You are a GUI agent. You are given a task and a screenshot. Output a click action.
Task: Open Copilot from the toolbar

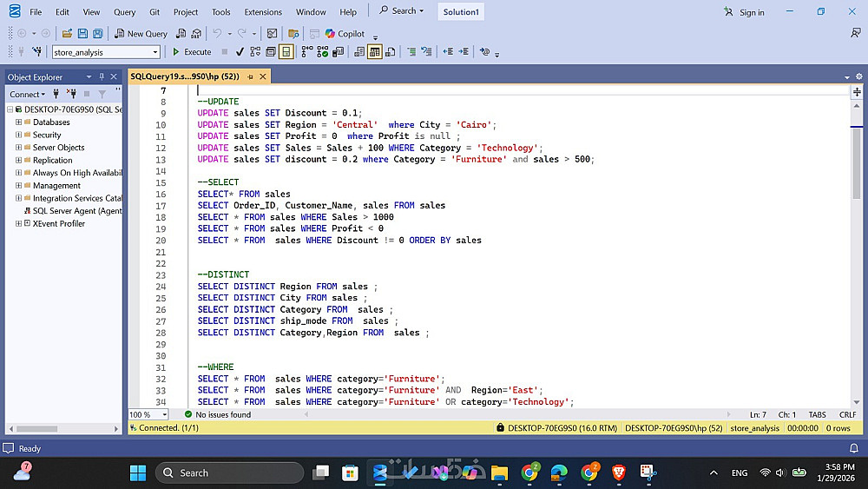pyautogui.click(x=345, y=34)
